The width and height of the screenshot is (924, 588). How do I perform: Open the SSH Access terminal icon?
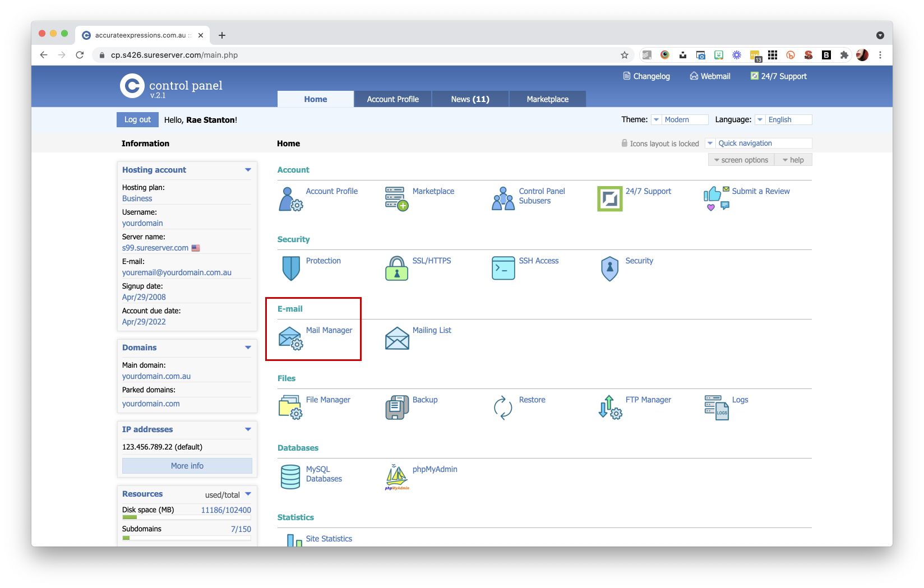tap(503, 268)
